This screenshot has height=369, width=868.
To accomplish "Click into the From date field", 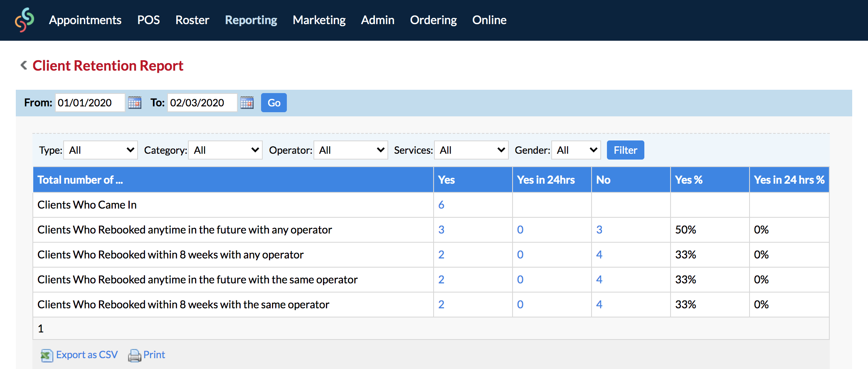I will 90,103.
